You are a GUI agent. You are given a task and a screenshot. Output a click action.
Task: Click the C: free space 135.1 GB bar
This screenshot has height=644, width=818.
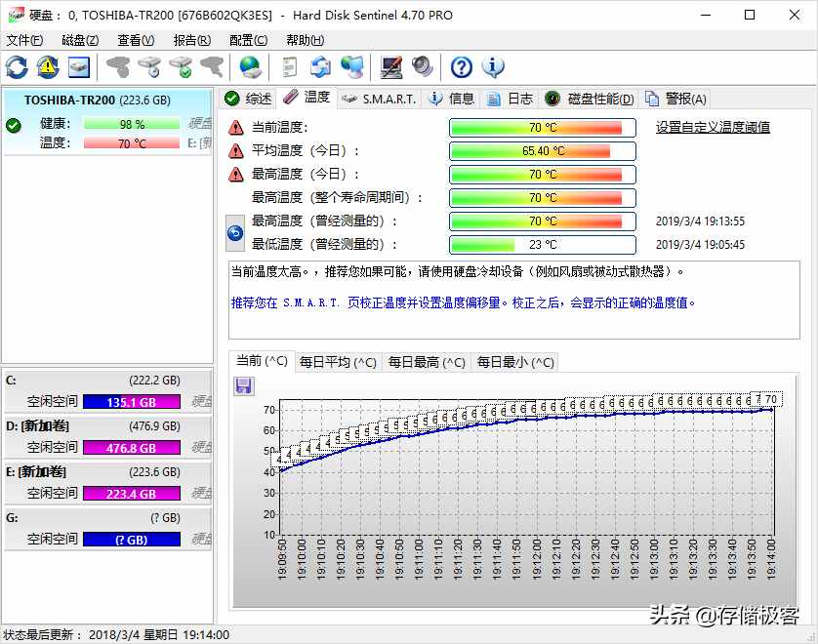(132, 402)
